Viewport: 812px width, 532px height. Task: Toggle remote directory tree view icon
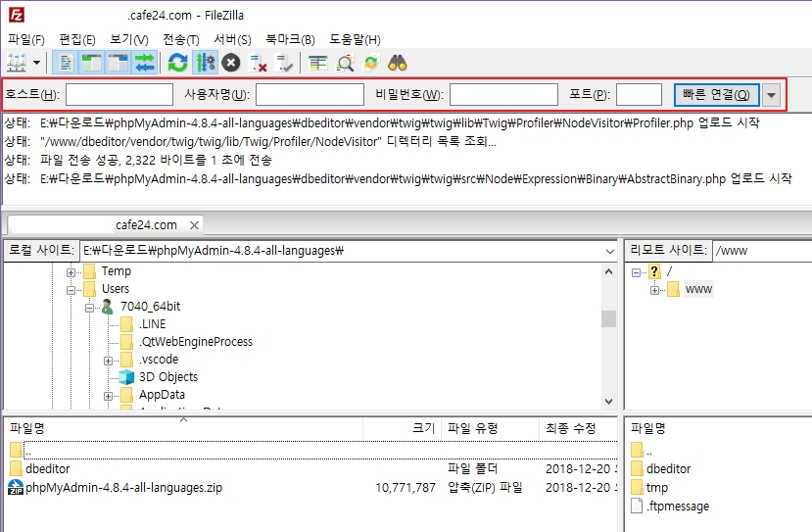pyautogui.click(x=119, y=64)
